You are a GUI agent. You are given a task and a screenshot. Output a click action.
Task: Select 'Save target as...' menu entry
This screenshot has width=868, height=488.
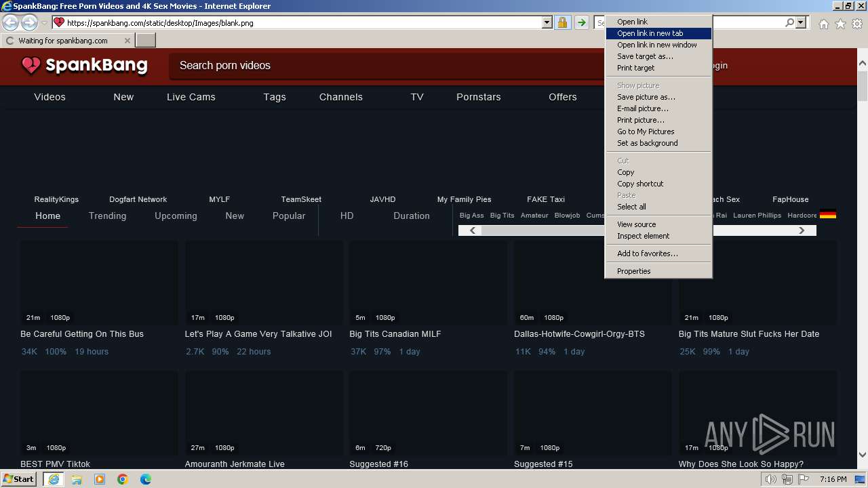pos(658,56)
